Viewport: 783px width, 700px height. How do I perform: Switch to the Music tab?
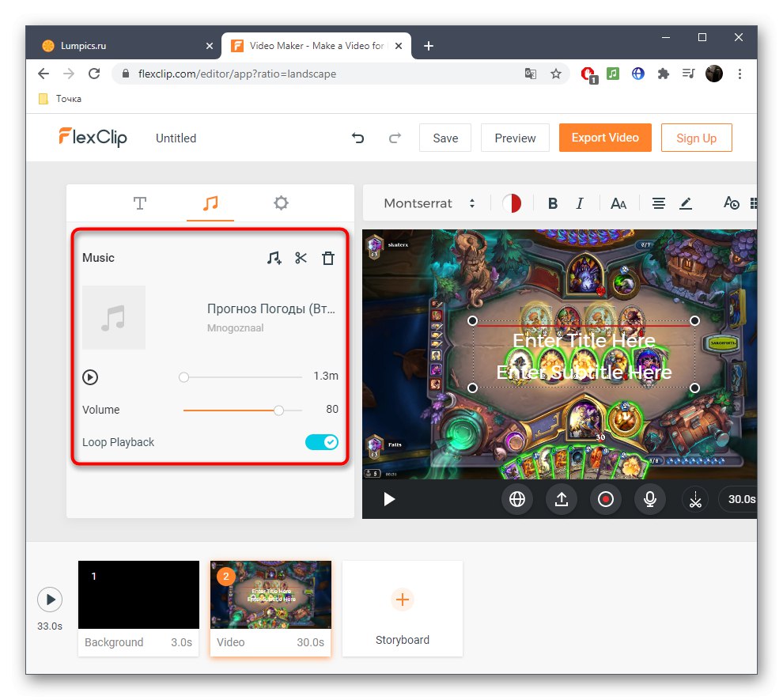(210, 203)
